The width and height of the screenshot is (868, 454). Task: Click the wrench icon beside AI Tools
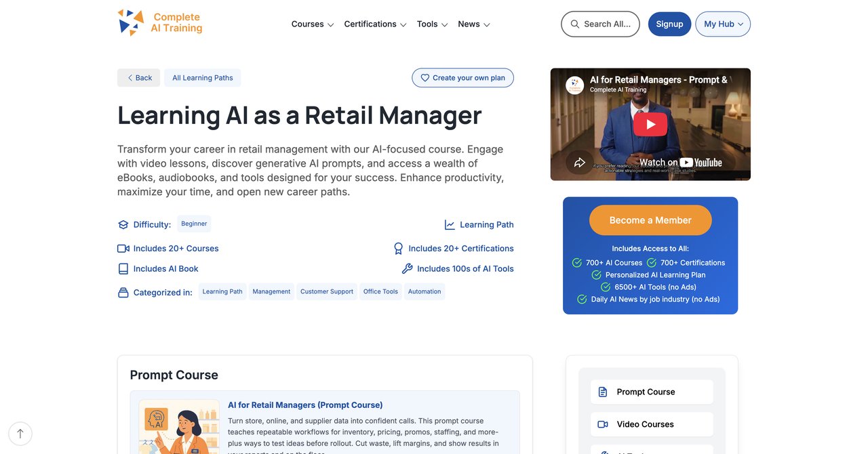coord(407,269)
